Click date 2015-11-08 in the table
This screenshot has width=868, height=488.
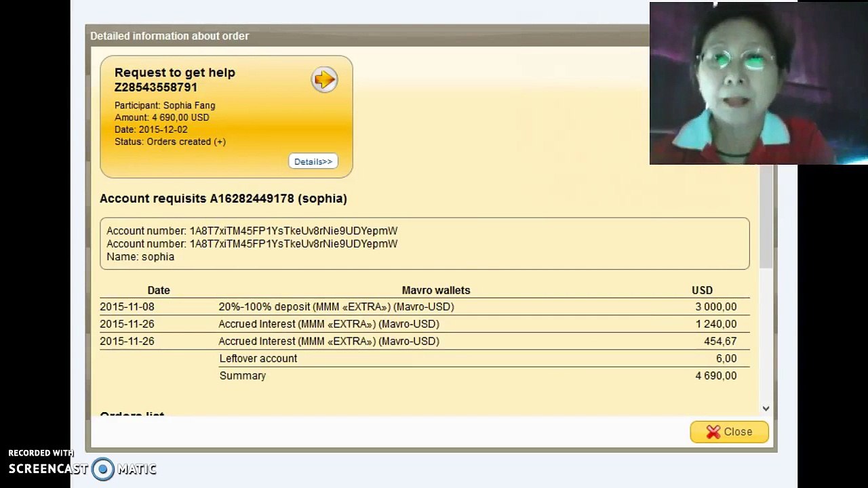pos(127,307)
